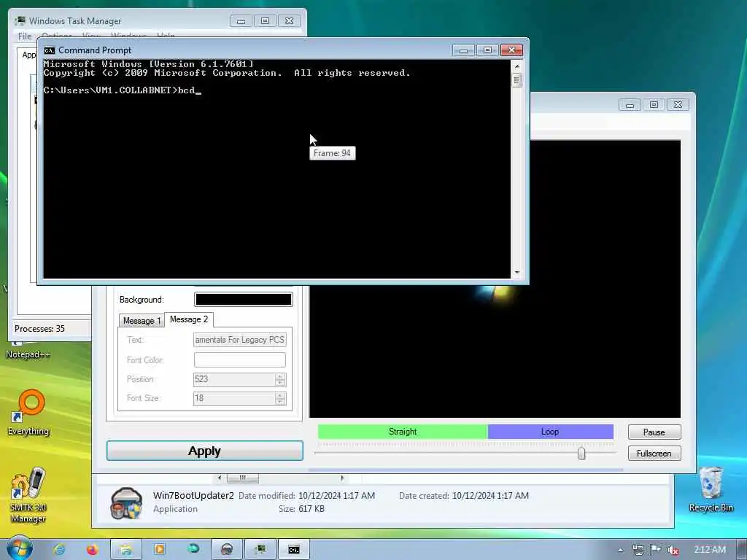Screen dimensions: 747x560
Task: Select the Notepad++ desktop shortcut label
Action: 28,354
